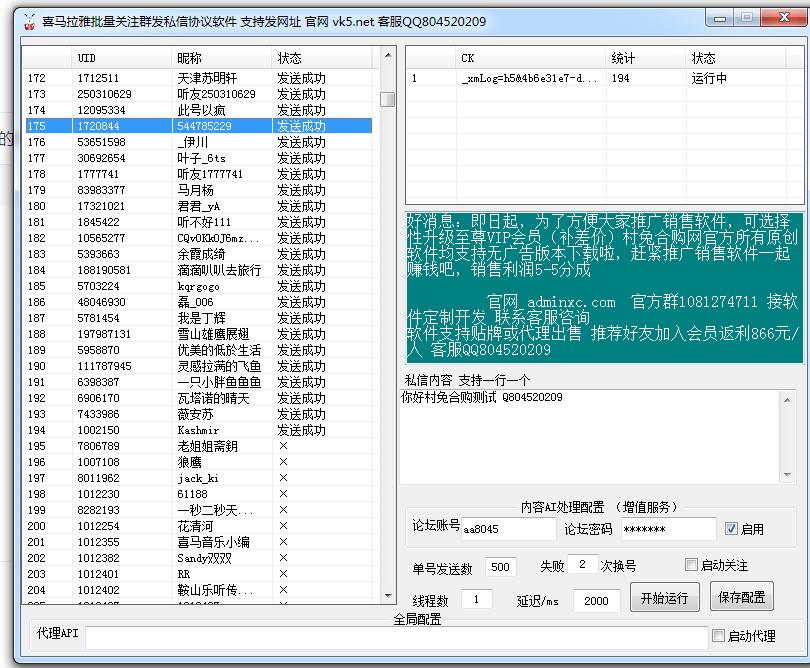The image size is (810, 668).
Task: Enable the 启动代理 checkbox
Action: (718, 636)
